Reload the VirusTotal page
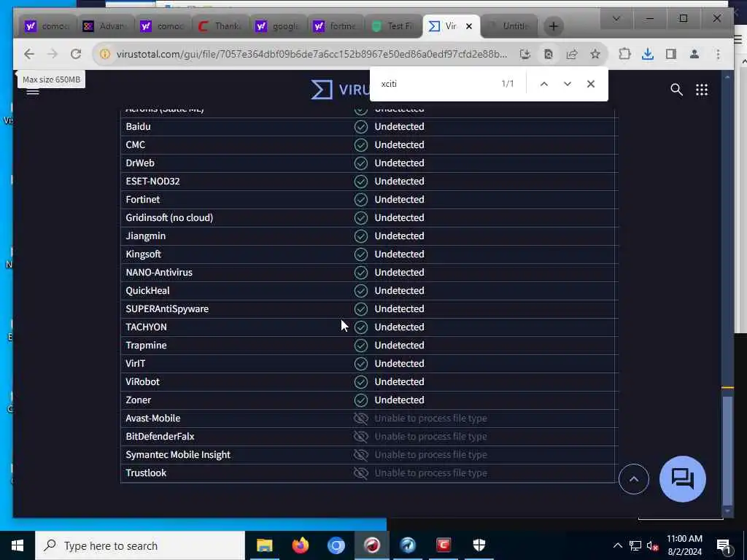747x560 pixels. pyautogui.click(x=76, y=54)
